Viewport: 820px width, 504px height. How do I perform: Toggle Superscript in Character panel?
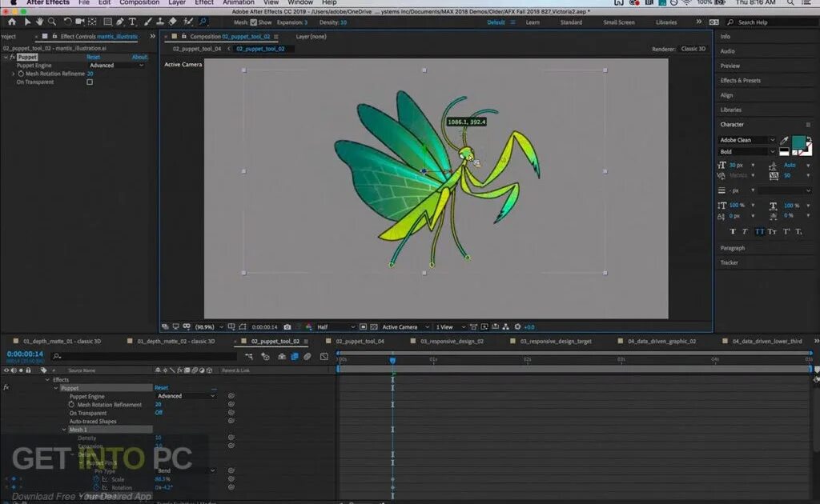pos(786,231)
